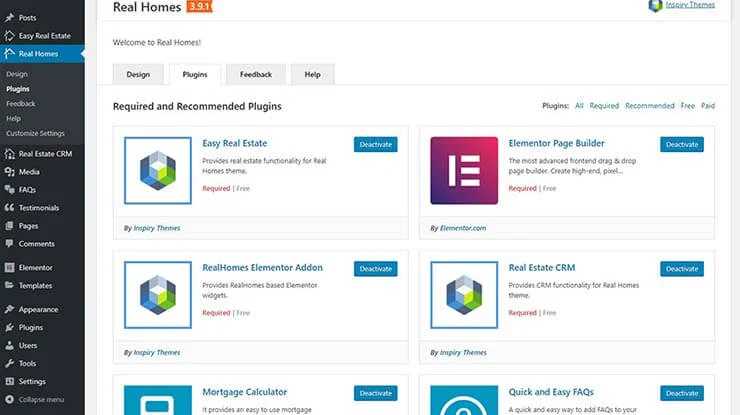Open Plugins submenu item under Real Homes
Image resolution: width=740 pixels, height=415 pixels.
tap(18, 89)
